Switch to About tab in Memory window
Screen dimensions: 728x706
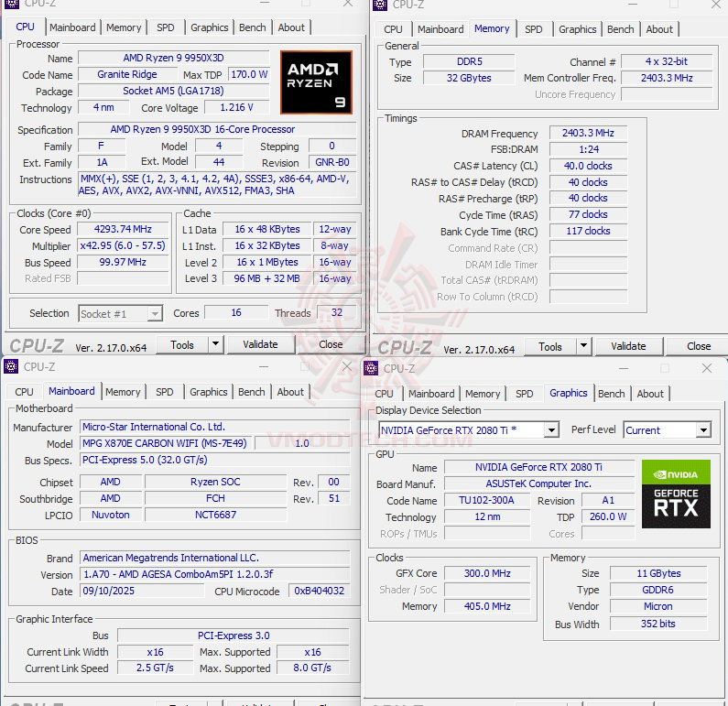coord(659,29)
